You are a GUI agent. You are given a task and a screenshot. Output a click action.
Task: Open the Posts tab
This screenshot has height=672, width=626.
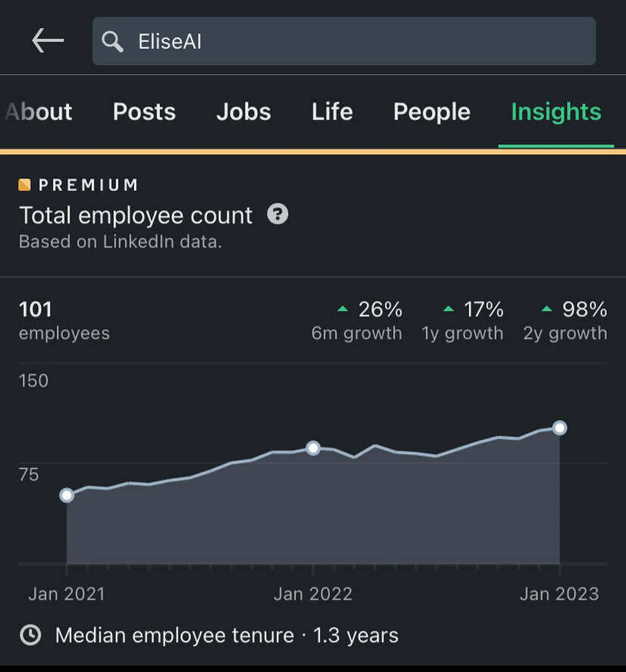coord(144,112)
